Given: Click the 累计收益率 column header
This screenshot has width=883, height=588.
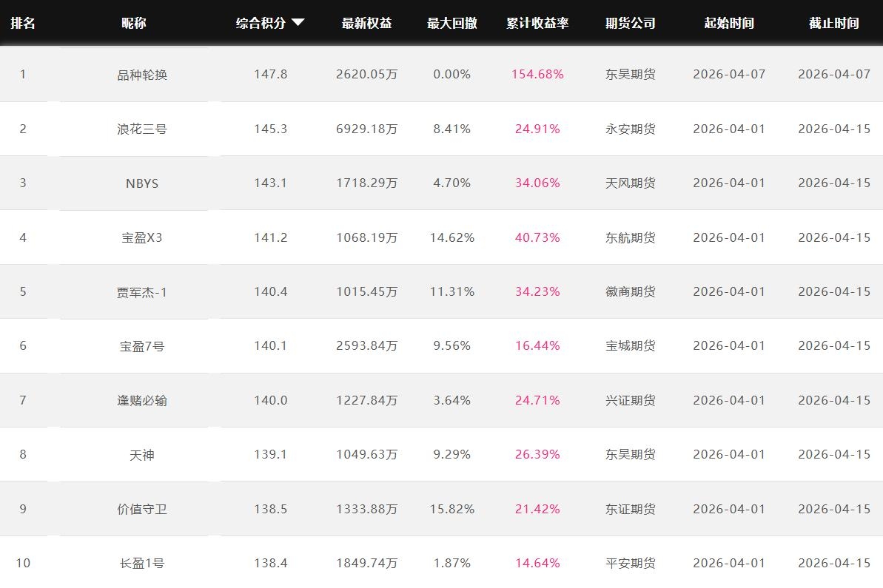Looking at the screenshot, I should [537, 23].
